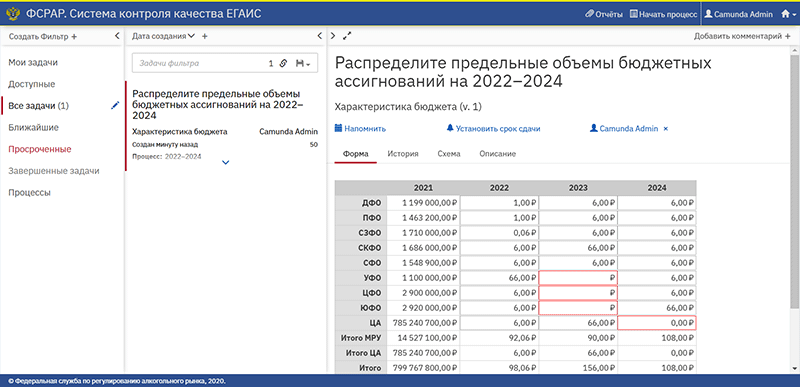Select Просроченные filter

(40, 149)
